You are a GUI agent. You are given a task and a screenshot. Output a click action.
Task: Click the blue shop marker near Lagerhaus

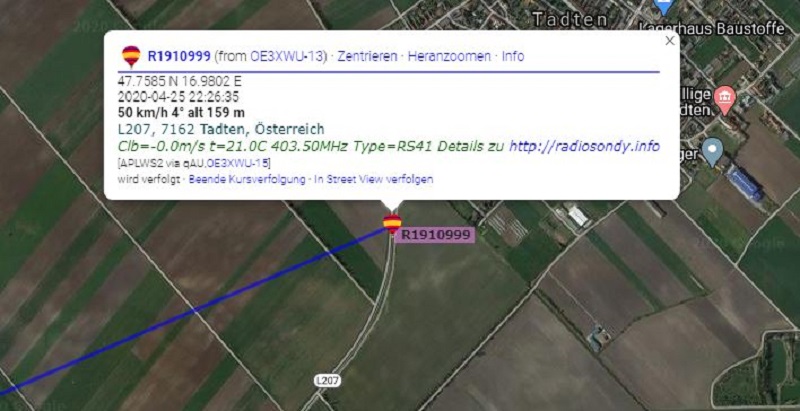[x=663, y=7]
